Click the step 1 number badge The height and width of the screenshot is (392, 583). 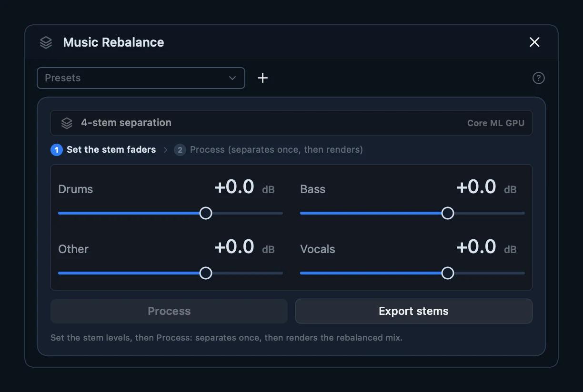coord(57,150)
